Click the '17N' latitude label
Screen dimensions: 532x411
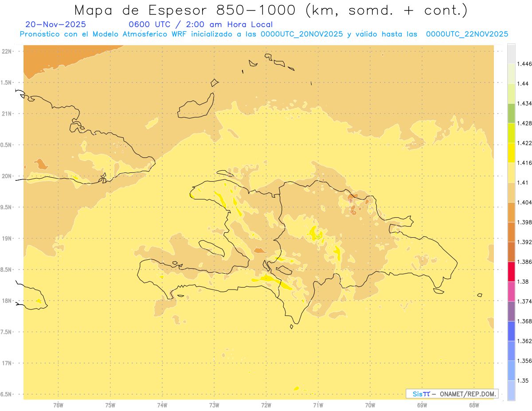pyautogui.click(x=7, y=363)
